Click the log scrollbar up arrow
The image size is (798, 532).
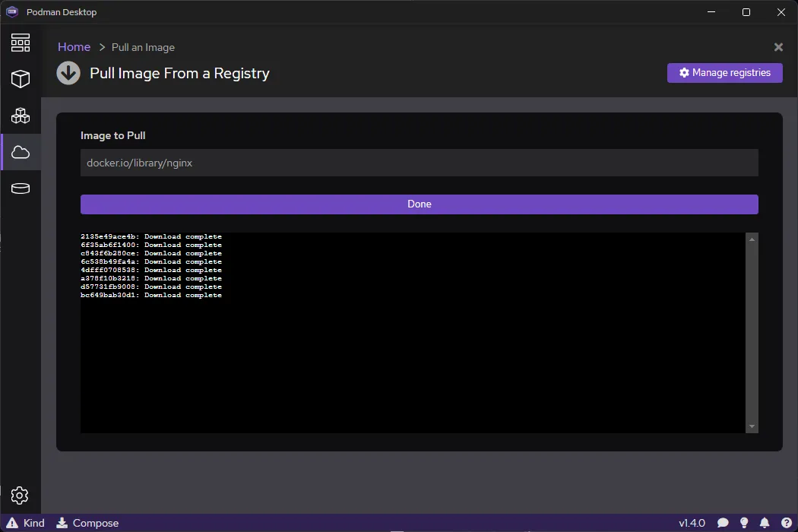(752, 239)
